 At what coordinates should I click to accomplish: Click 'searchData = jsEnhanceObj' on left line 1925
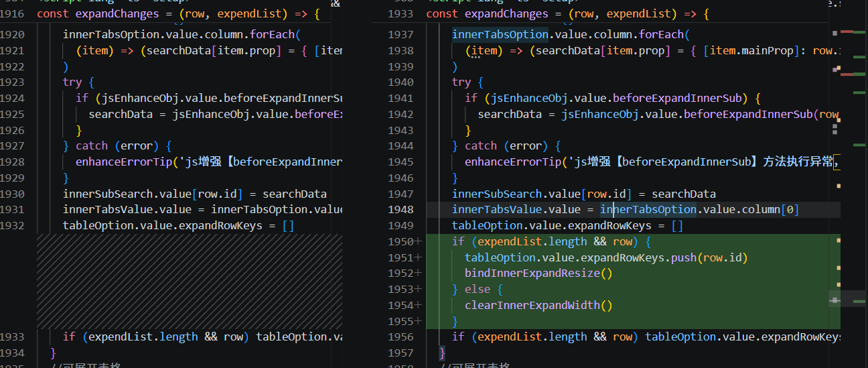(x=164, y=114)
